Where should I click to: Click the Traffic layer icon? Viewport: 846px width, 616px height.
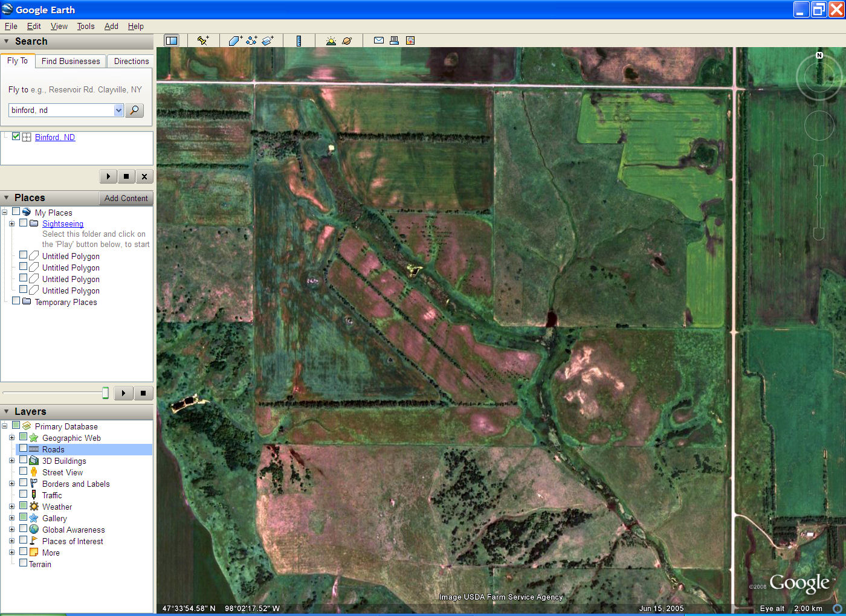pos(34,495)
